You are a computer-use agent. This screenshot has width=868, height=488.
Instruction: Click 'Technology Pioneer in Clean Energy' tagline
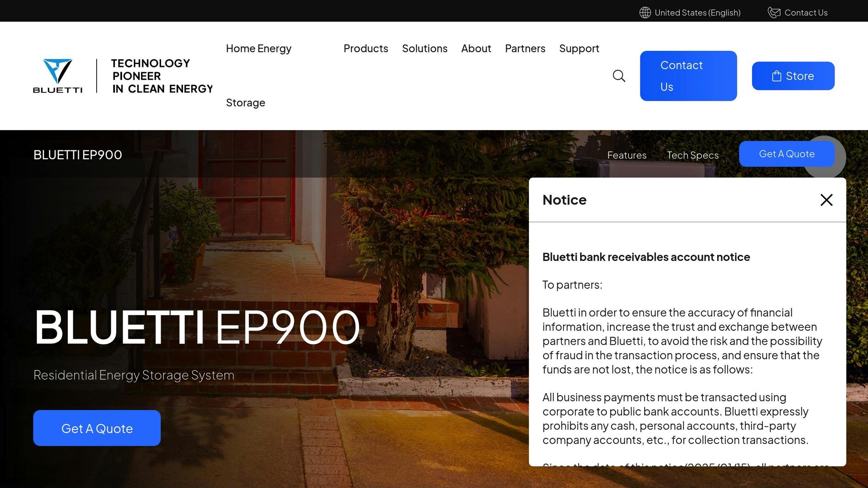tap(162, 76)
